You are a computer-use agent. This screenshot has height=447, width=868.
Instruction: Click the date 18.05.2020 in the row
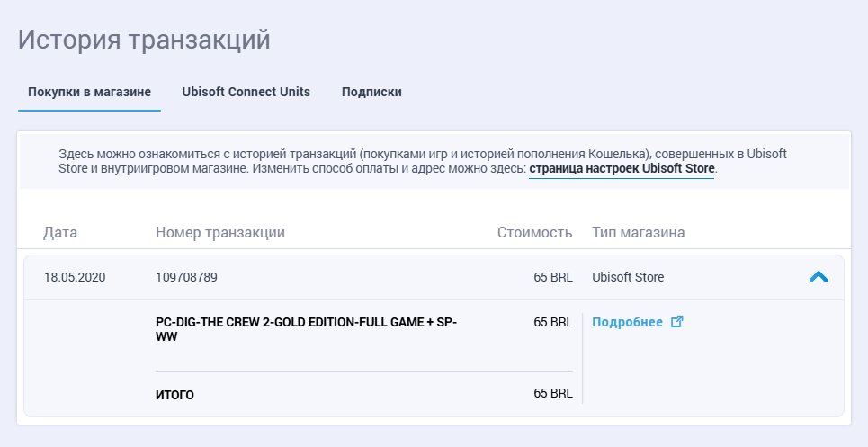pos(75,277)
